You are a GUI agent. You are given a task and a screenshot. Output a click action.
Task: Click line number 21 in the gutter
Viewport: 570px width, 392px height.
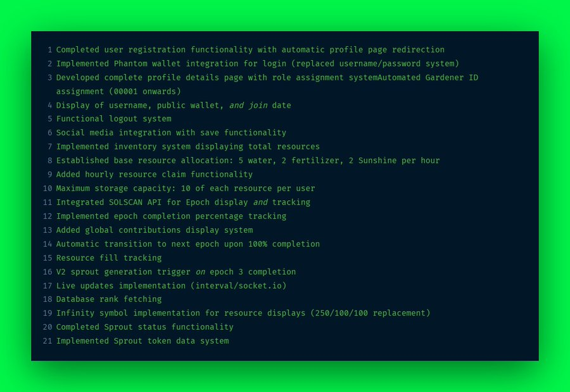(x=47, y=341)
